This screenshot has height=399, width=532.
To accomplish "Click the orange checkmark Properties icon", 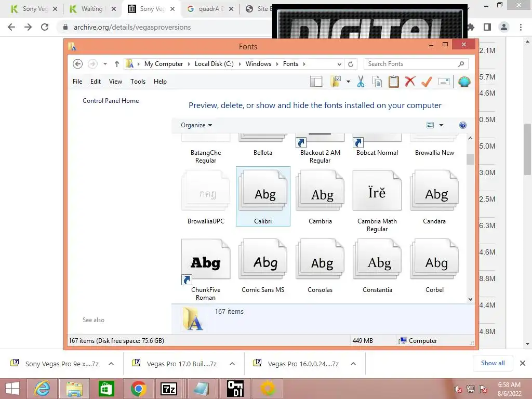I will (427, 82).
